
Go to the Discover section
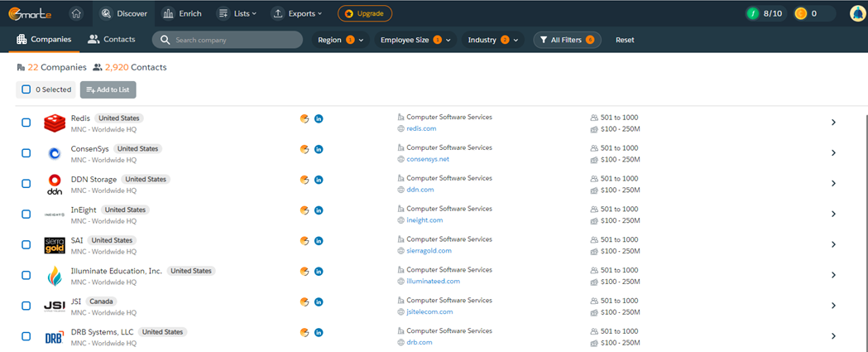coord(123,14)
